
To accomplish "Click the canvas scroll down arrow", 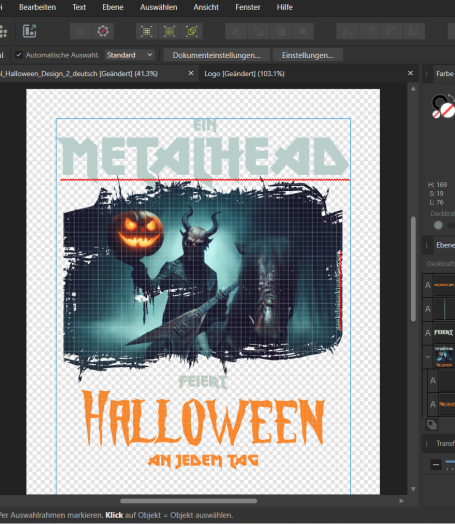I will (413, 489).
